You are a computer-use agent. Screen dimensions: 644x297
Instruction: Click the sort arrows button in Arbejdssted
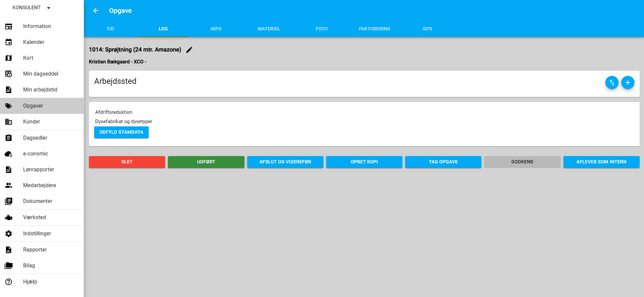[612, 82]
